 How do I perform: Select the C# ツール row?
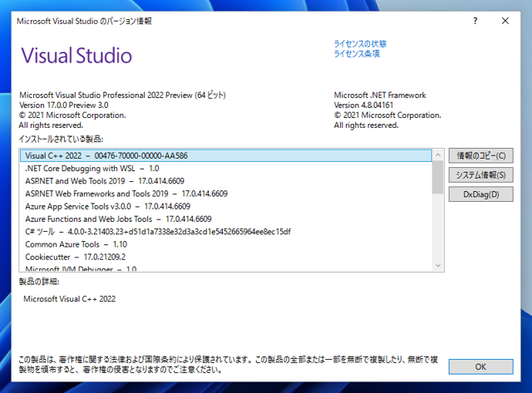point(226,232)
